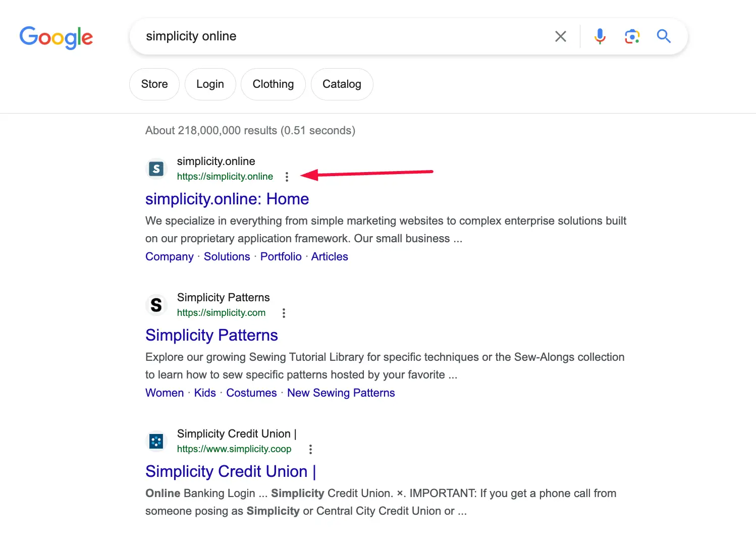Click the Simplicity Credit Union favicon
Screen dimensions: 756x545
(156, 441)
